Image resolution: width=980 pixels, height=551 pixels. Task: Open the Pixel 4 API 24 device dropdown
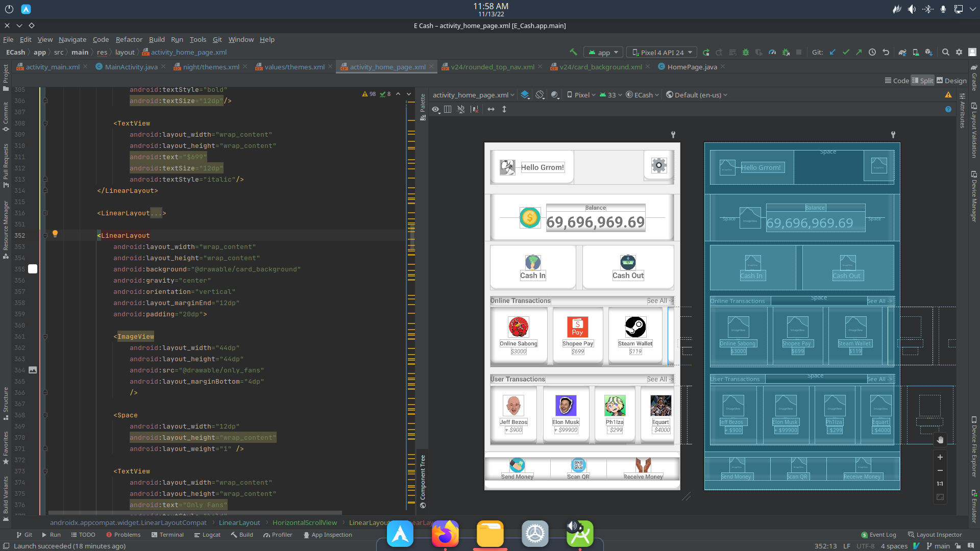(661, 53)
